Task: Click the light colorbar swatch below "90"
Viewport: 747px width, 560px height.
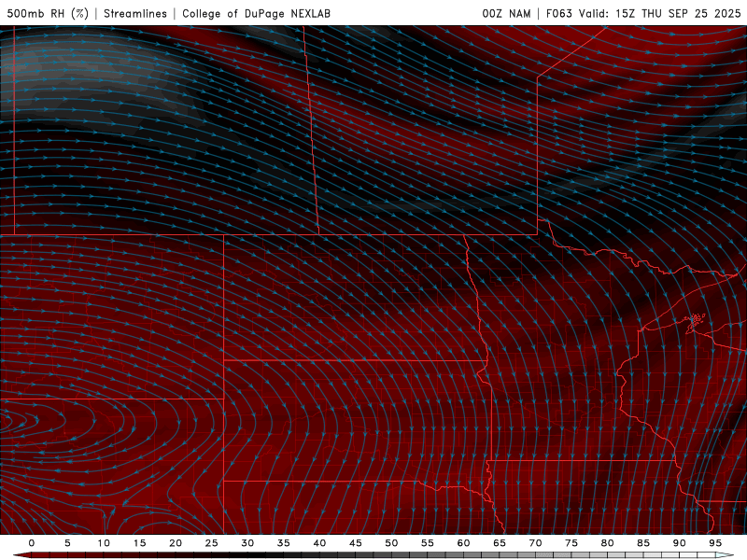Action: coord(688,555)
